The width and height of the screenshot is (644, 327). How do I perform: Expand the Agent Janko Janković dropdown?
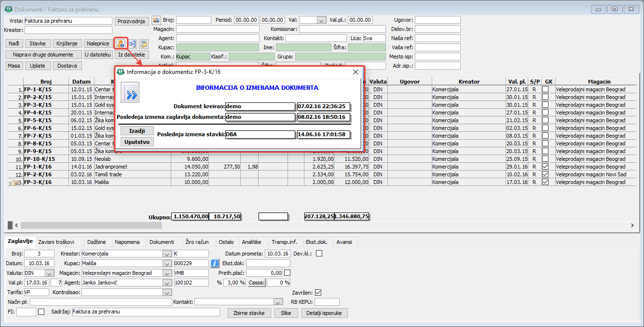click(x=167, y=283)
